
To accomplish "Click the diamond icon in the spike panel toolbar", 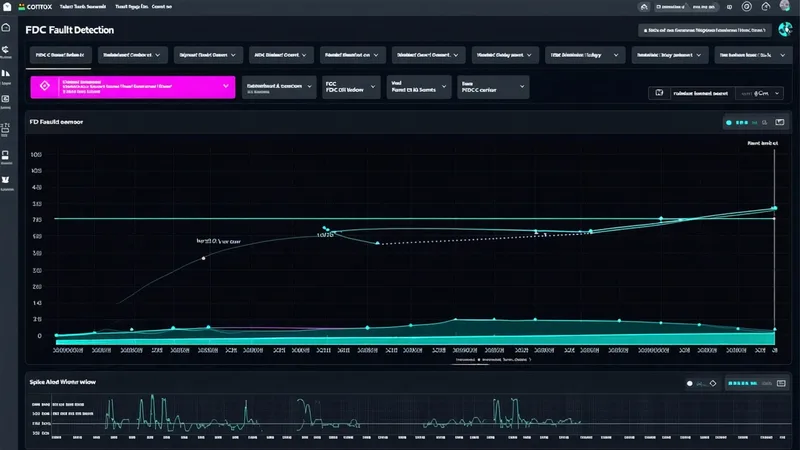I will pyautogui.click(x=713, y=383).
